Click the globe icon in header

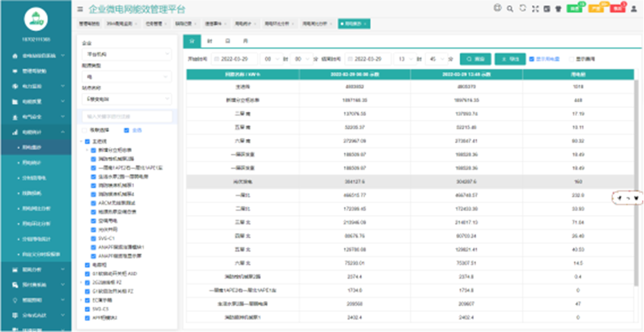[x=497, y=8]
